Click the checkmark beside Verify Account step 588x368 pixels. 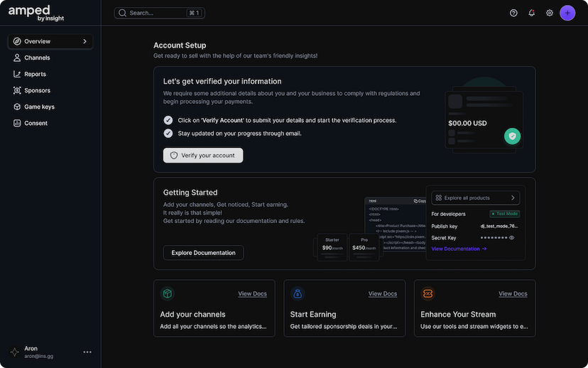tap(168, 120)
